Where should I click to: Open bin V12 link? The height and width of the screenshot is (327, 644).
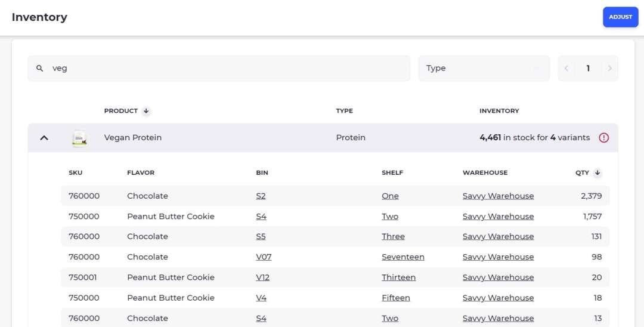[263, 277]
